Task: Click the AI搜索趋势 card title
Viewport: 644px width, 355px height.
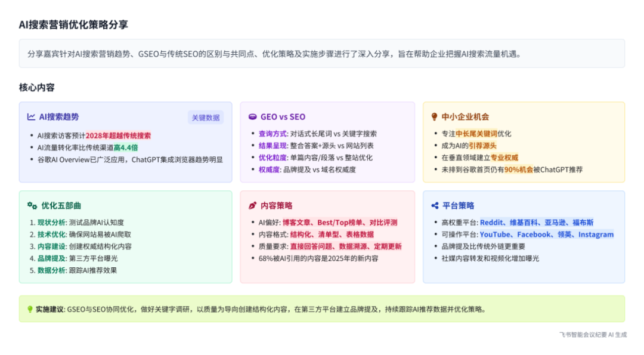Action: (x=58, y=117)
